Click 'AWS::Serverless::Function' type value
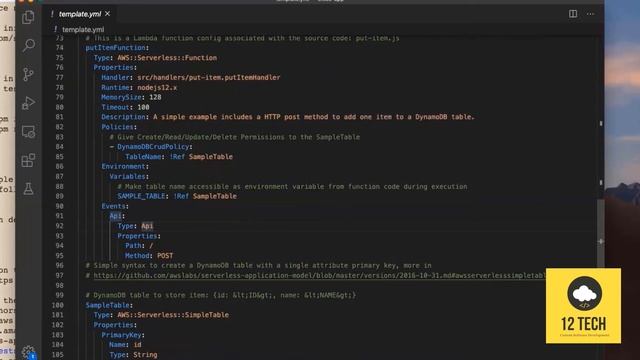The width and height of the screenshot is (640, 360). pos(167,58)
